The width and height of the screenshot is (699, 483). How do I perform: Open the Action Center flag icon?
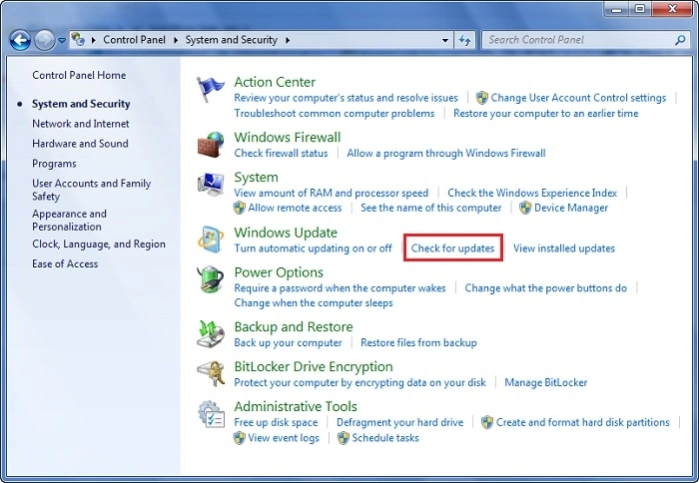pyautogui.click(x=210, y=89)
